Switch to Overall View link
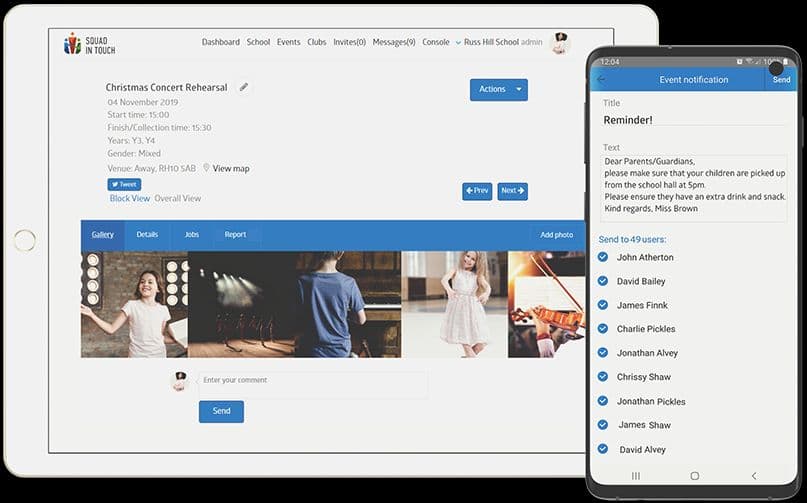 (178, 198)
